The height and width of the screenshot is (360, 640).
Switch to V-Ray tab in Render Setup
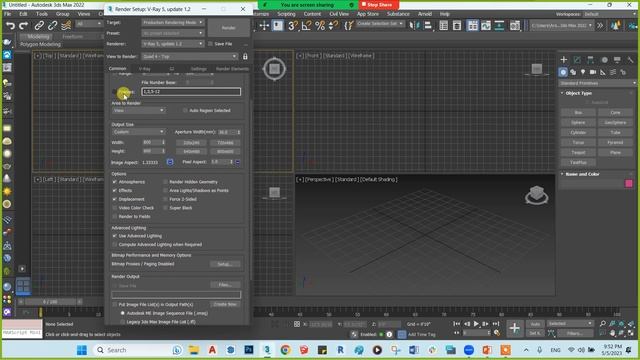click(145, 69)
